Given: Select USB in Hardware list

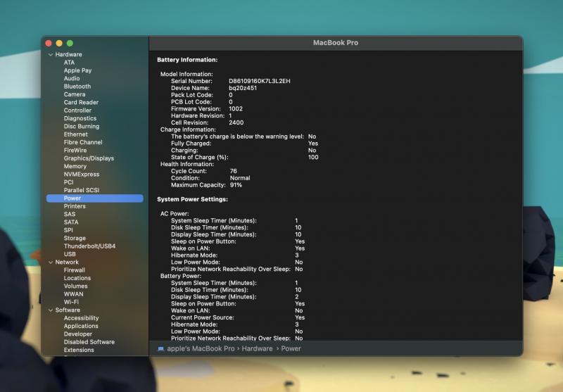Looking at the screenshot, I should pyautogui.click(x=70, y=254).
